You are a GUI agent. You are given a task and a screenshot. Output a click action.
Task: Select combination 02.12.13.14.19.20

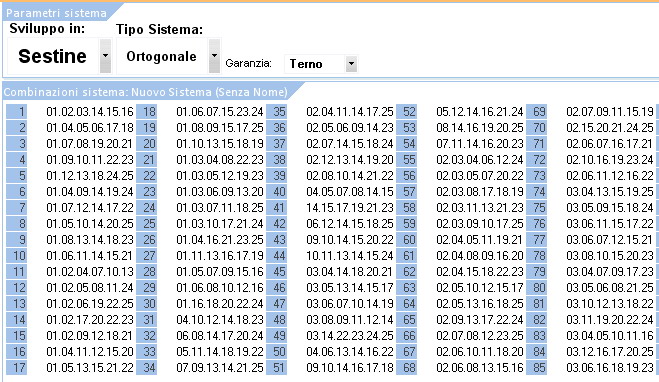(x=350, y=160)
